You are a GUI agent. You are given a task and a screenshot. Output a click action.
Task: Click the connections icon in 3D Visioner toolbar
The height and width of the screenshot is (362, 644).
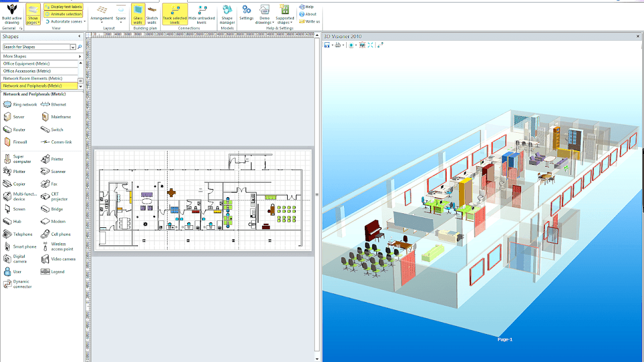(x=380, y=45)
